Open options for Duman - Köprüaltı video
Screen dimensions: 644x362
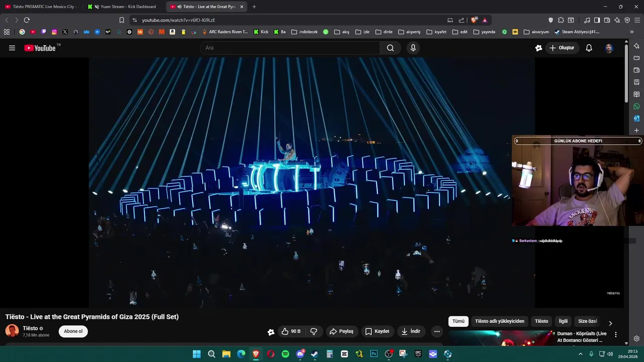pos(615,335)
